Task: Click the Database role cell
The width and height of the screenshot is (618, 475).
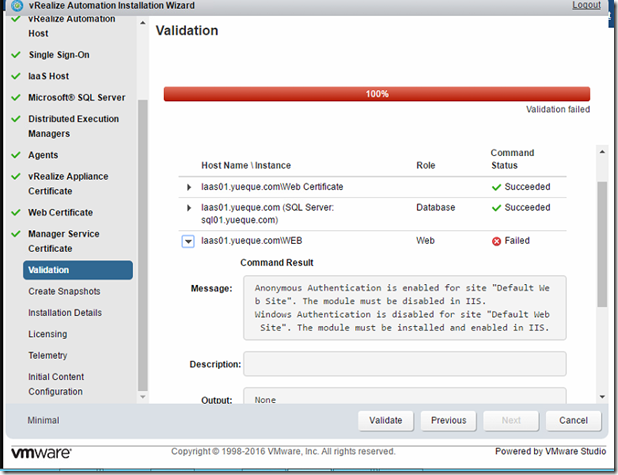Action: 436,208
